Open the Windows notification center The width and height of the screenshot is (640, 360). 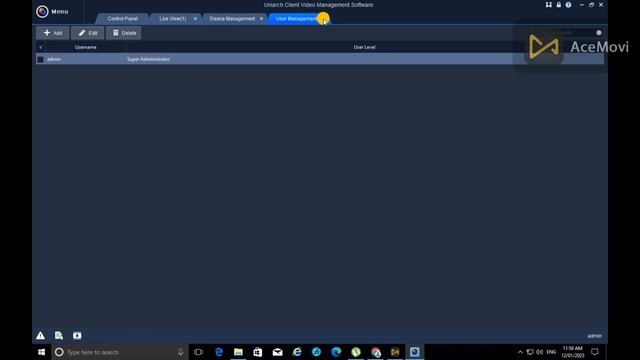(x=595, y=352)
